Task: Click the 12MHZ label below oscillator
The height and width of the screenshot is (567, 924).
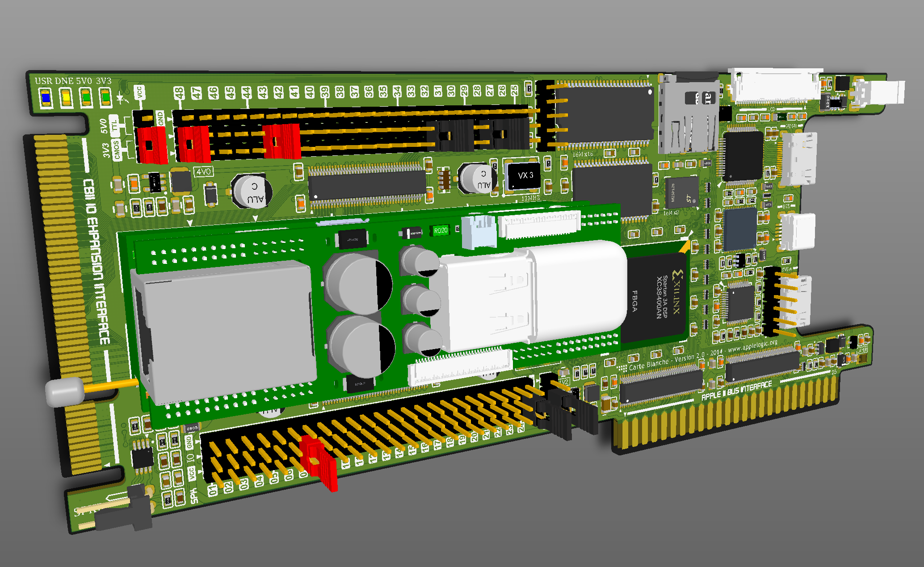Action: [x=531, y=198]
